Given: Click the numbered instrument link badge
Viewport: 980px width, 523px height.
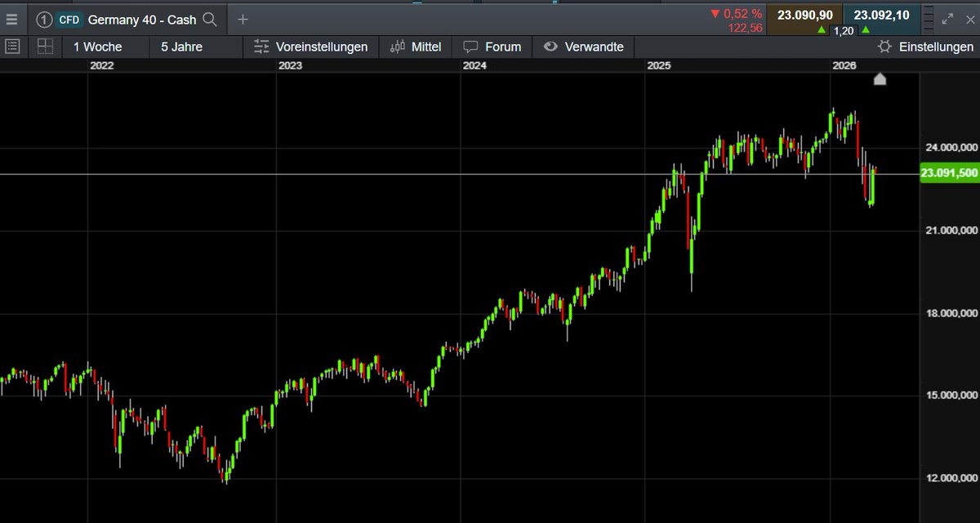Looking at the screenshot, I should point(43,19).
